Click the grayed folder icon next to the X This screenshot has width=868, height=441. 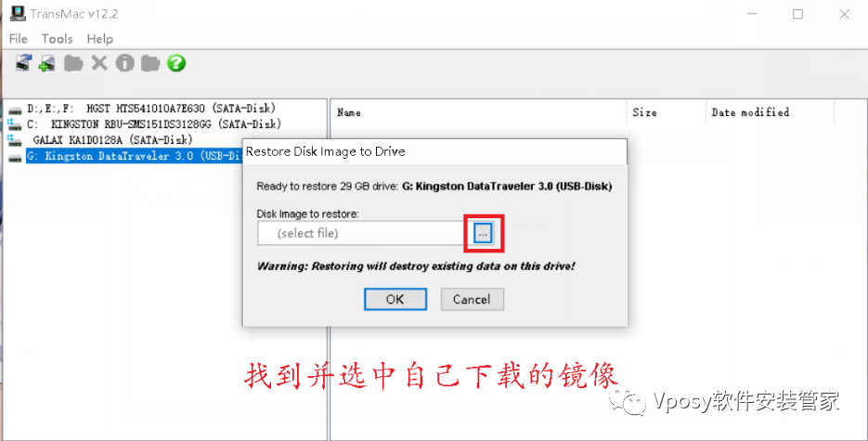[x=73, y=63]
